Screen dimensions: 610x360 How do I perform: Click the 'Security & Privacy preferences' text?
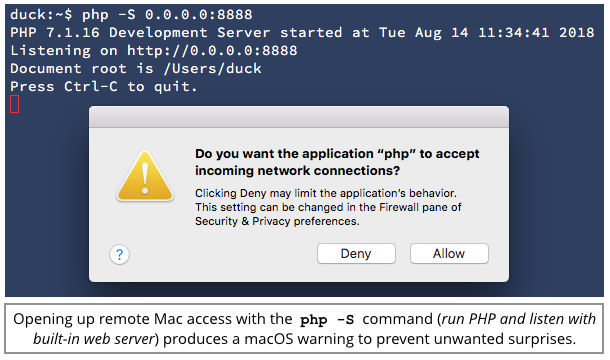point(277,221)
